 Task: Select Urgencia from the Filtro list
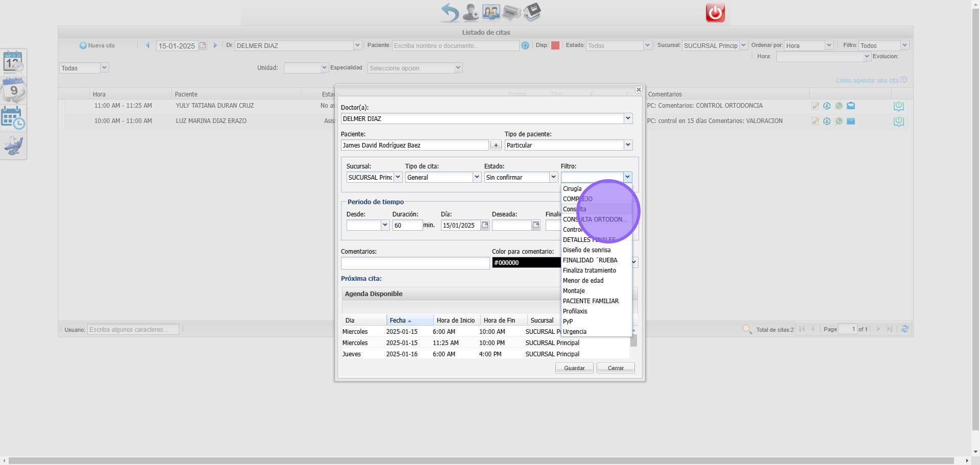[575, 332]
